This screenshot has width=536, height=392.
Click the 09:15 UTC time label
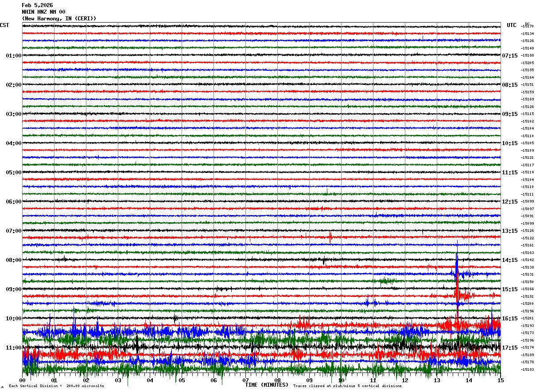pos(510,114)
